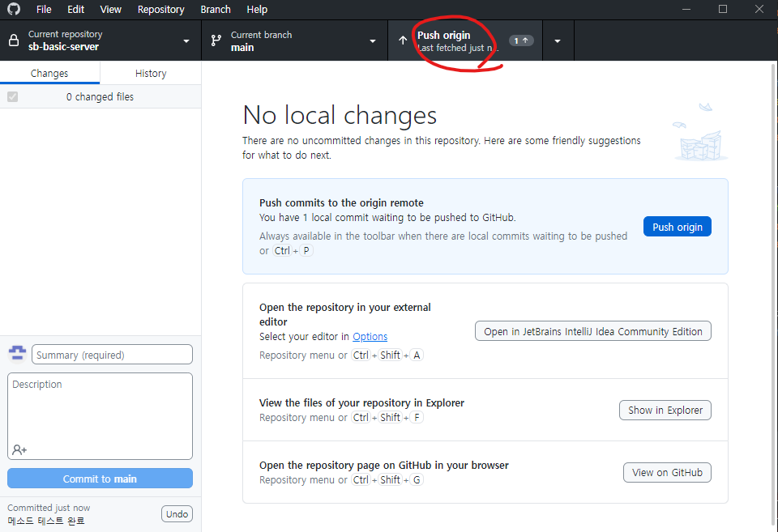Click the 1 ahead commits badge
This screenshot has height=532, width=778.
pos(521,40)
